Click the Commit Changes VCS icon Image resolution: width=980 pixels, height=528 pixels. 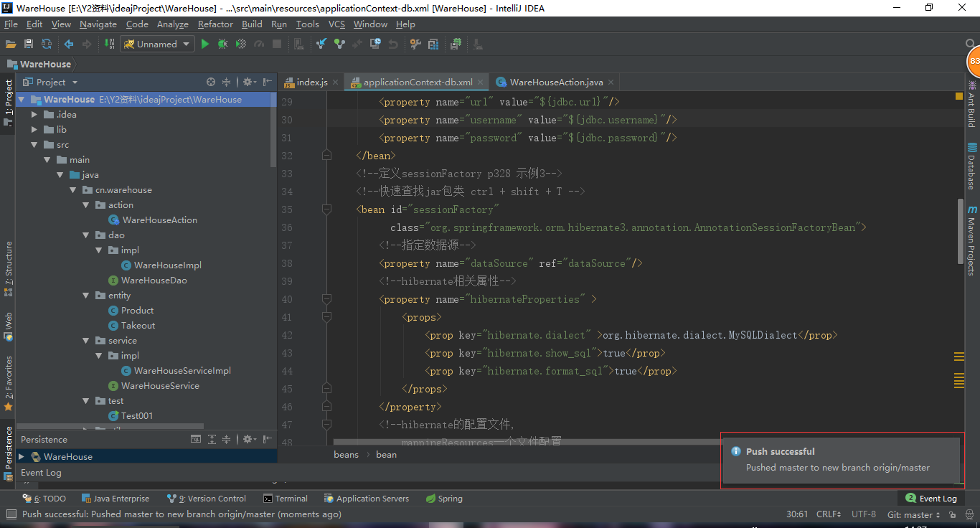[339, 44]
